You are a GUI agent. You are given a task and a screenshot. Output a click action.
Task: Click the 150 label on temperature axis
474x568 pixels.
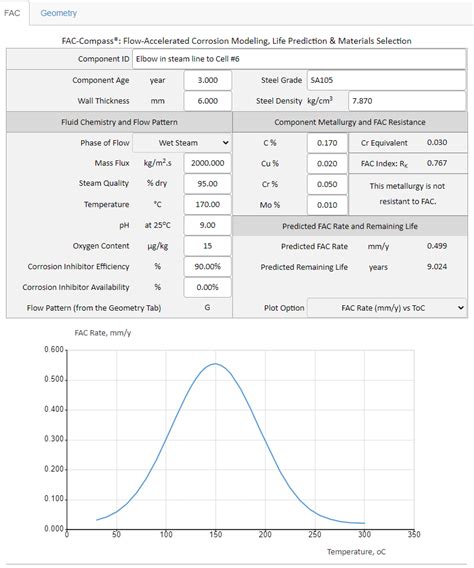click(x=215, y=534)
